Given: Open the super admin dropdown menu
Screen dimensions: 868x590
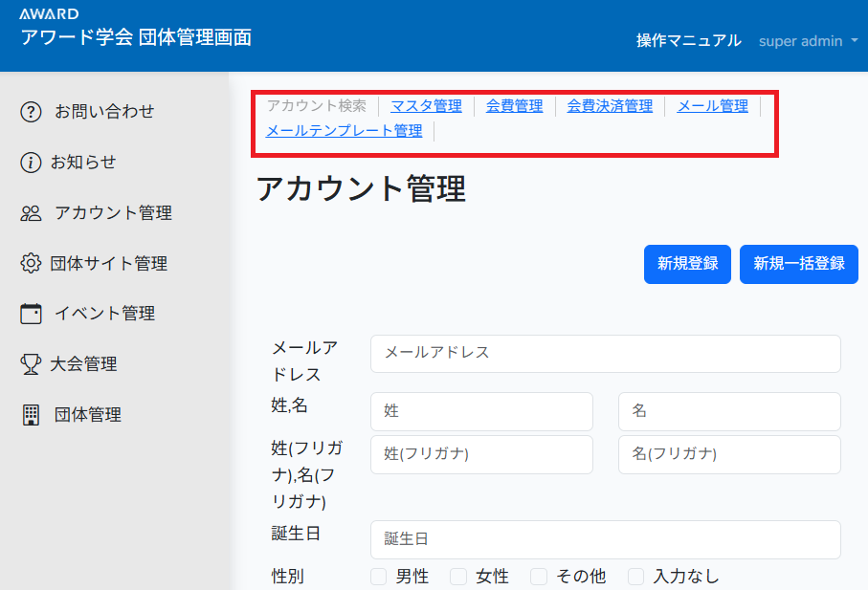Looking at the screenshot, I should click(808, 41).
